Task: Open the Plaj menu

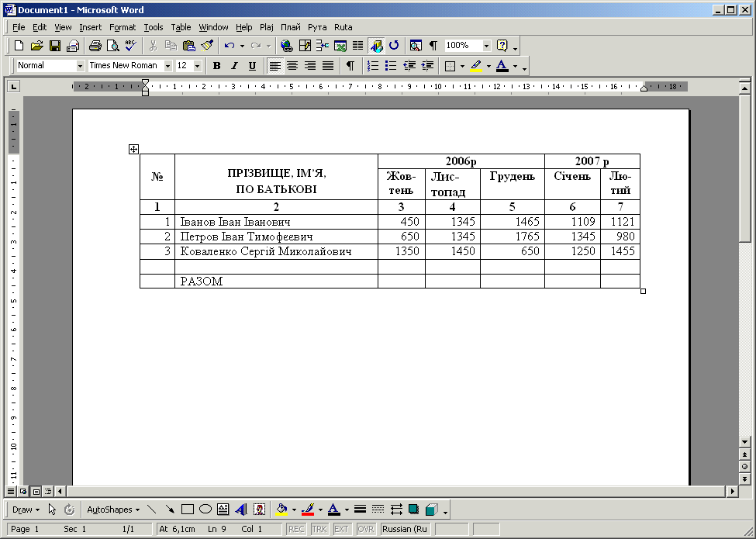Action: (267, 27)
